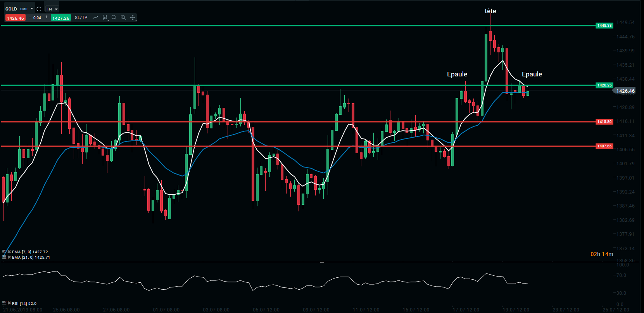Open chart type candlestick icon
Image resolution: width=644 pixels, height=313 pixels.
click(105, 17)
